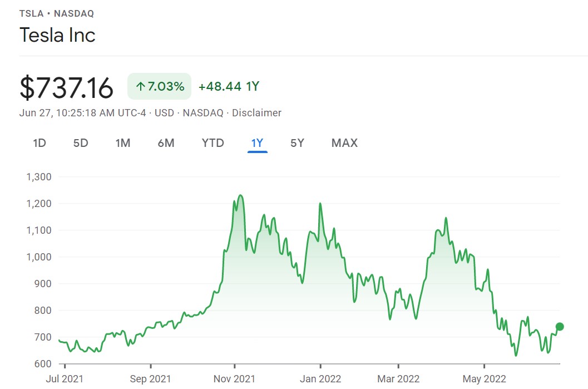Click the 1,000 y-axis value

click(x=39, y=257)
